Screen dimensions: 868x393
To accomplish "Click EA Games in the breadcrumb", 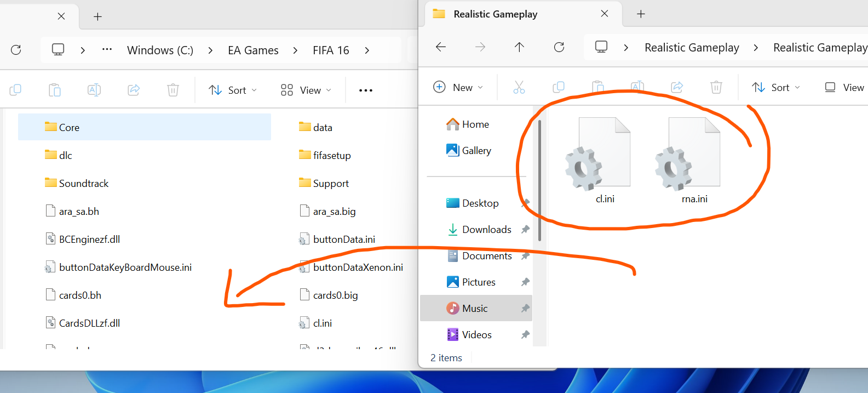I will tap(253, 50).
